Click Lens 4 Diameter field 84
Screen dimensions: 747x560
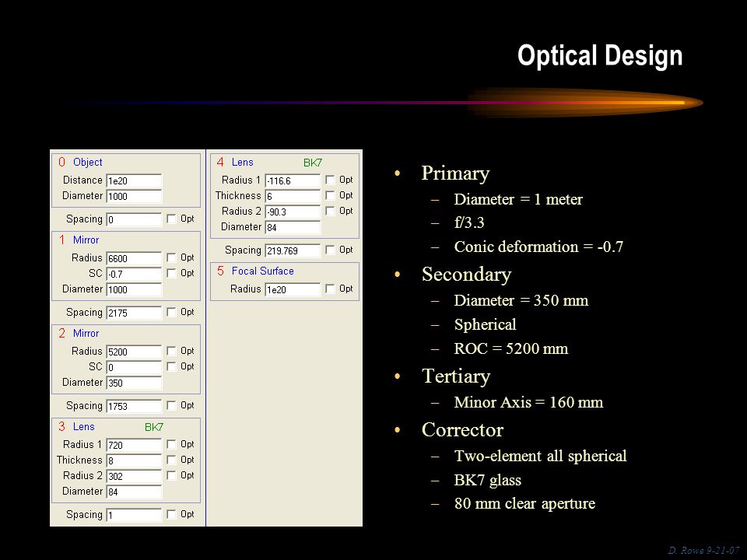pyautogui.click(x=293, y=227)
